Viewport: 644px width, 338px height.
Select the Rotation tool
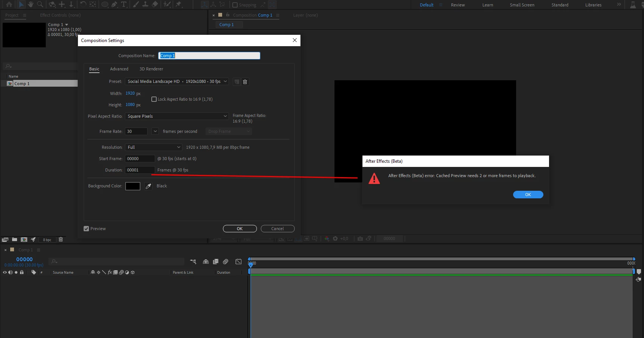[83, 5]
